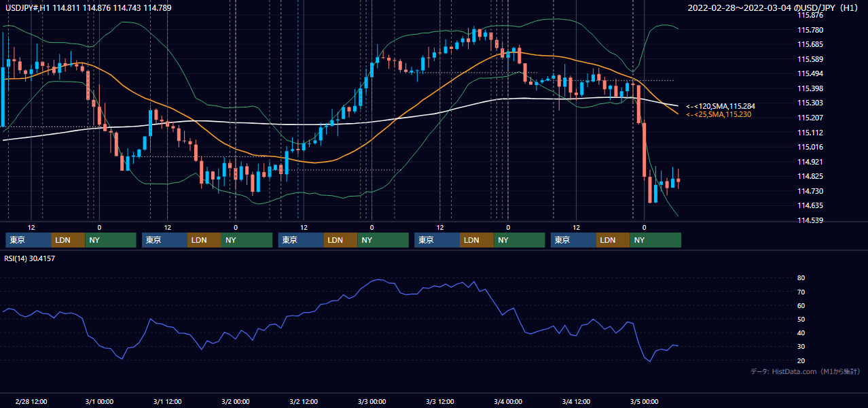Viewport: 868px width, 408px height.
Task: Select the 3/3 12:00 time label
Action: pyautogui.click(x=439, y=402)
